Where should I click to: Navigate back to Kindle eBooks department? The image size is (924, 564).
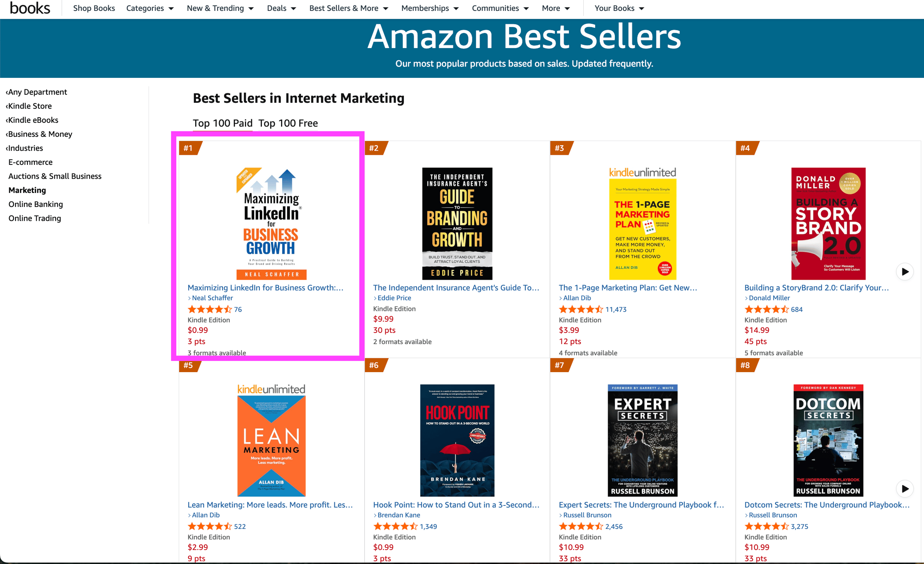click(33, 120)
